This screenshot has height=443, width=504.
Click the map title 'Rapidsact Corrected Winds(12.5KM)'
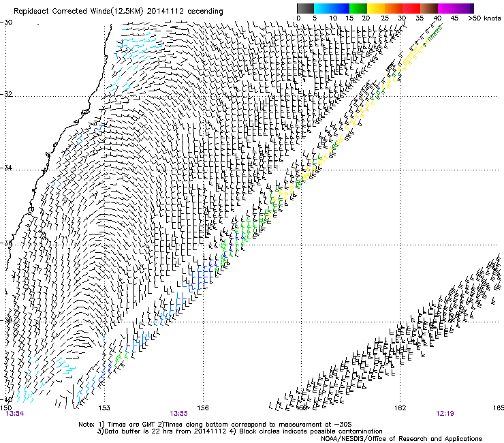click(x=78, y=12)
